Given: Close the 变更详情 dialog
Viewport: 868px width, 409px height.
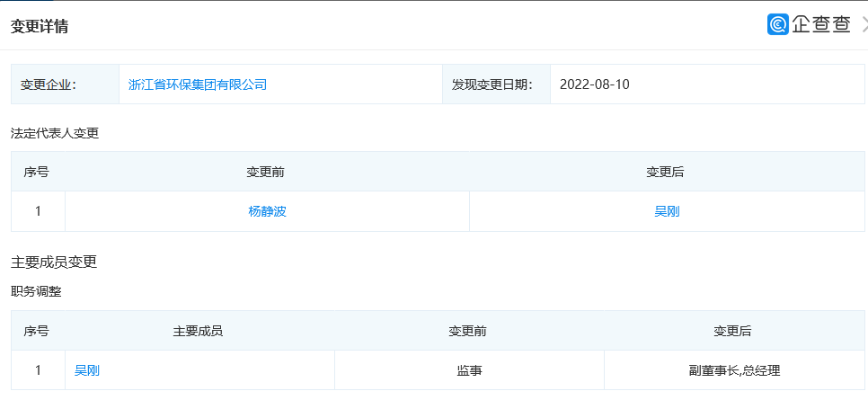Looking at the screenshot, I should coord(864,24).
